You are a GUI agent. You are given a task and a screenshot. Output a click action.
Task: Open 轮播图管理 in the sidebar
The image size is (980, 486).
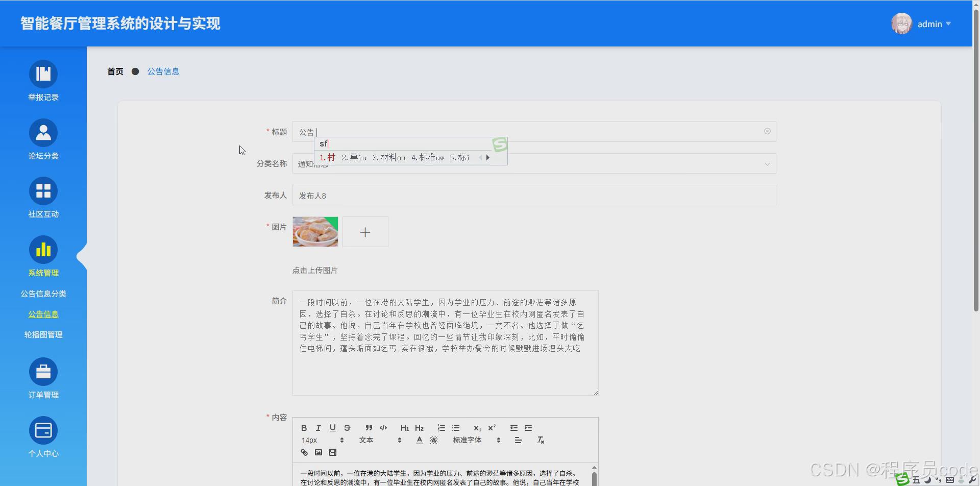(x=43, y=334)
